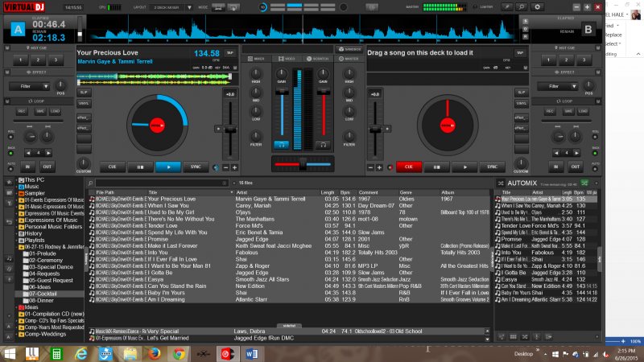Image resolution: width=644 pixels, height=362 pixels.
Task: Click the magnifier icon in top bar
Action: (522, 7)
